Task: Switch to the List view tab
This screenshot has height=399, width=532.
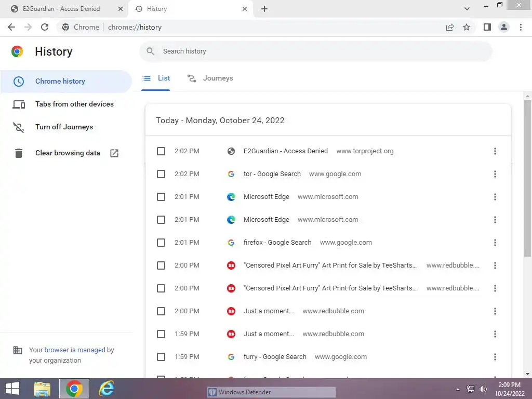Action: point(156,78)
